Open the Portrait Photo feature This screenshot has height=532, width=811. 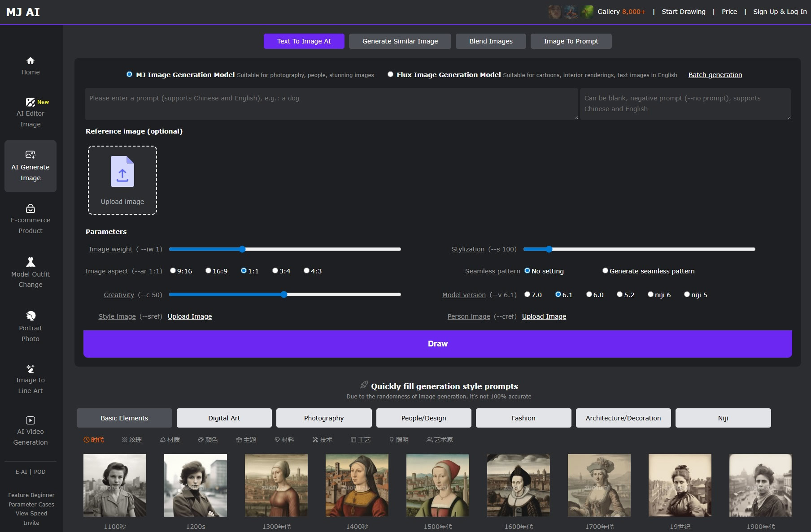point(31,327)
